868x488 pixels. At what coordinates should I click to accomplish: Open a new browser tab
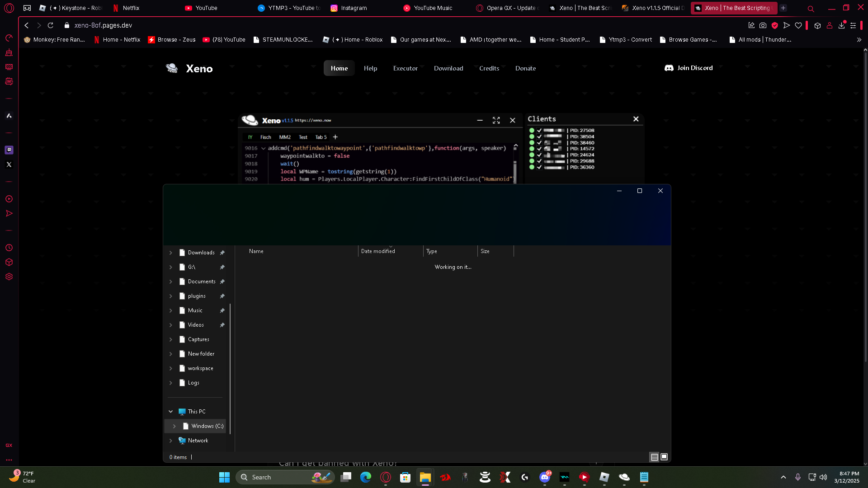783,8
